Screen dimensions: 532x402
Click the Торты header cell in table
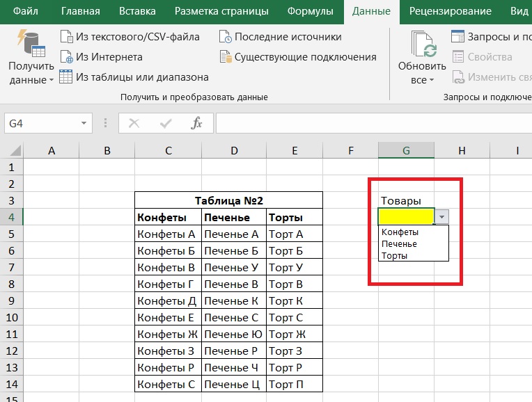pos(295,217)
